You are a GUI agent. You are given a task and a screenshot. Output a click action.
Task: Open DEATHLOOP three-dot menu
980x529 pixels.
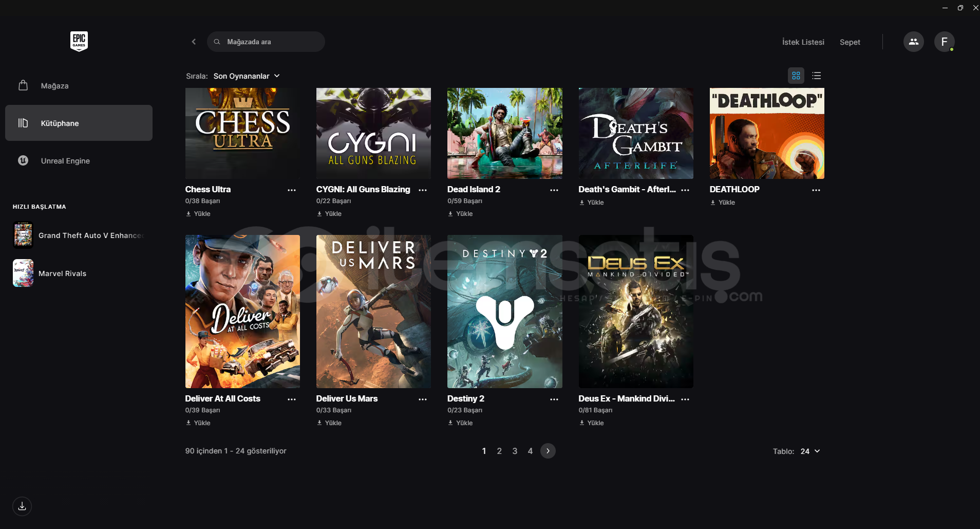point(816,190)
